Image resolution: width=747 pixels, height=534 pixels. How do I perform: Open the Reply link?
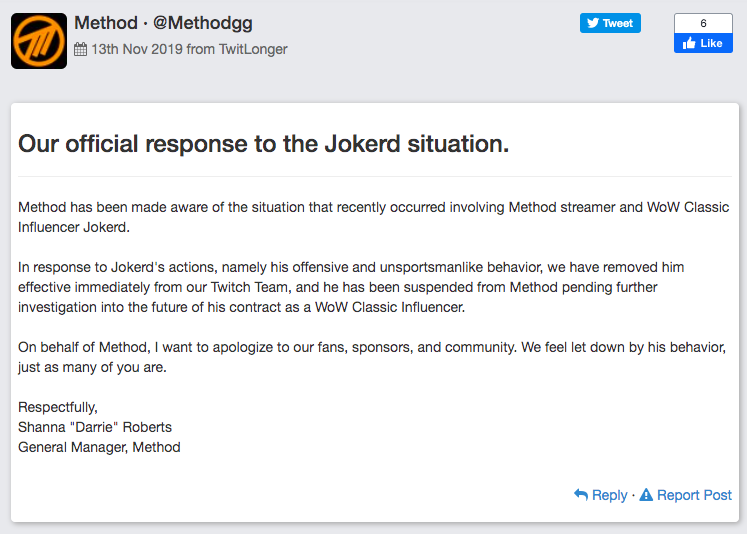tap(609, 495)
